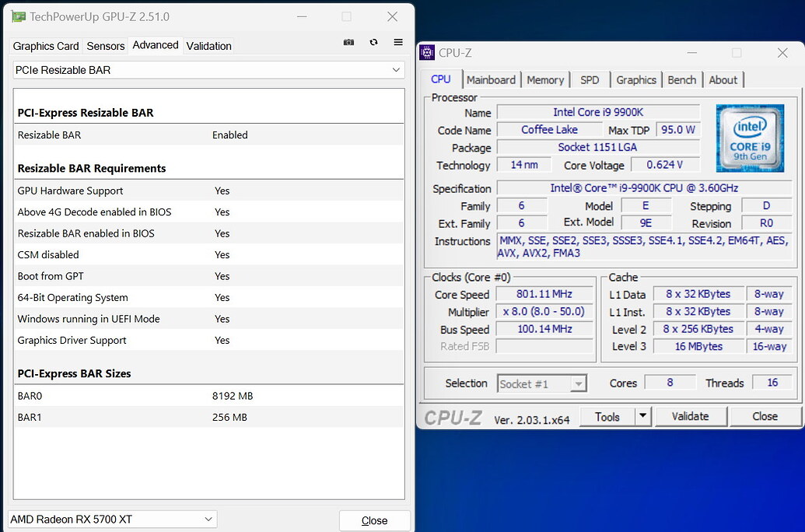The width and height of the screenshot is (805, 532).
Task: Open the hamburger menu in GPU-Z
Action: (x=397, y=42)
